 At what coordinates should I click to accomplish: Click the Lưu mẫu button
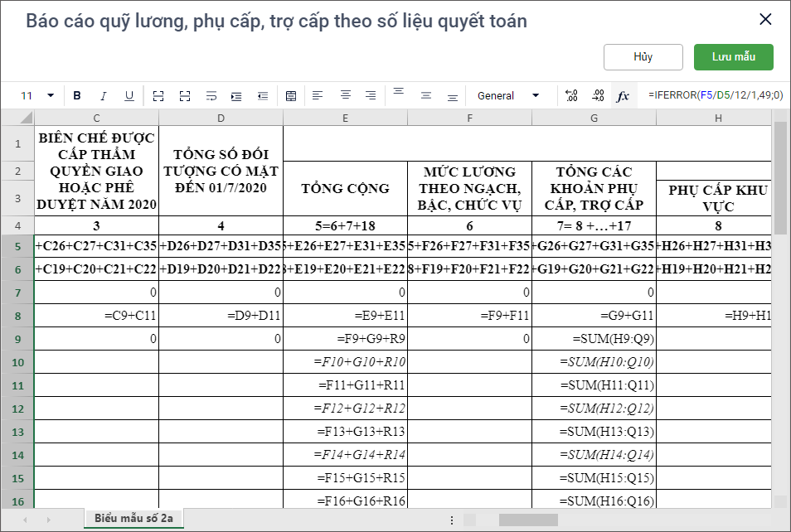click(733, 57)
